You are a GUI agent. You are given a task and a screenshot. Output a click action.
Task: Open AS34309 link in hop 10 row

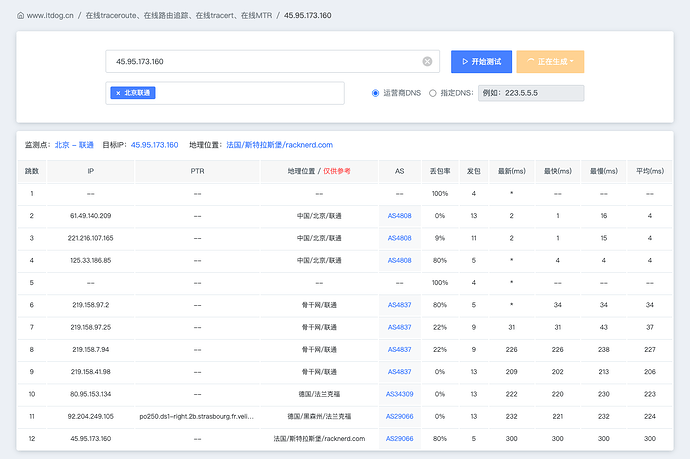click(400, 394)
